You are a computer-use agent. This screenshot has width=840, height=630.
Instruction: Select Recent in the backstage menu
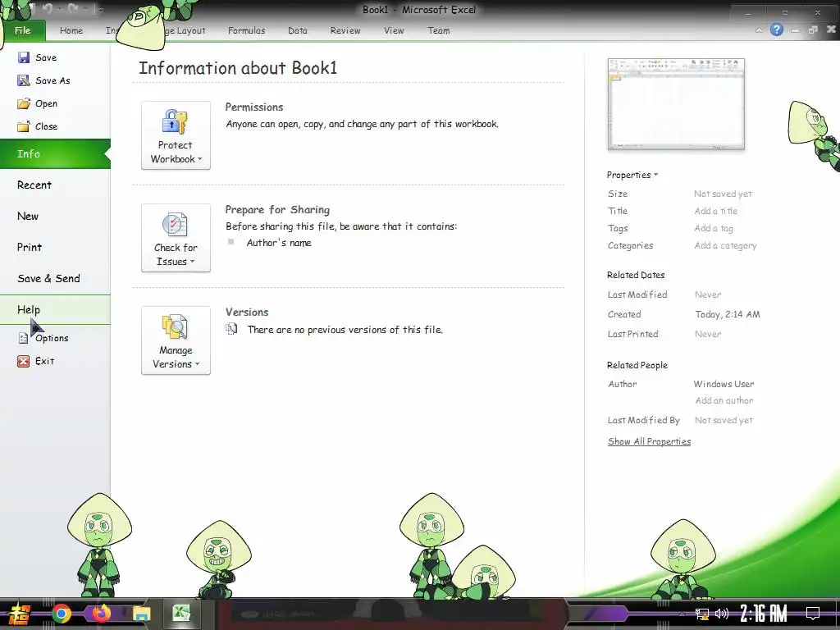click(55, 185)
